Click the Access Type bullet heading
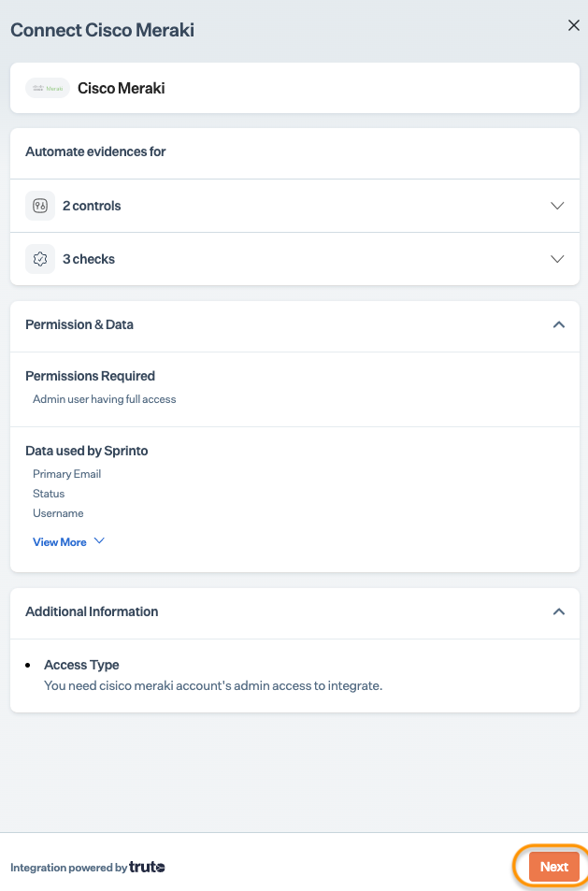The width and height of the screenshot is (588, 891). click(81, 665)
